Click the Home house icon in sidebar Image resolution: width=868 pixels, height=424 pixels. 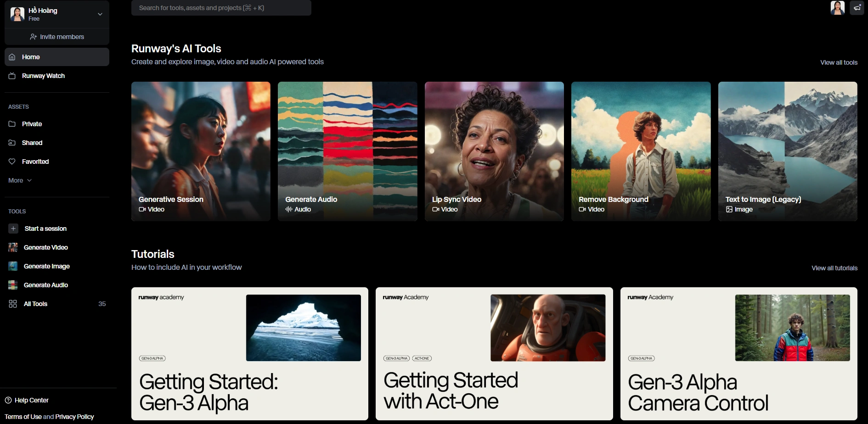[x=12, y=57]
